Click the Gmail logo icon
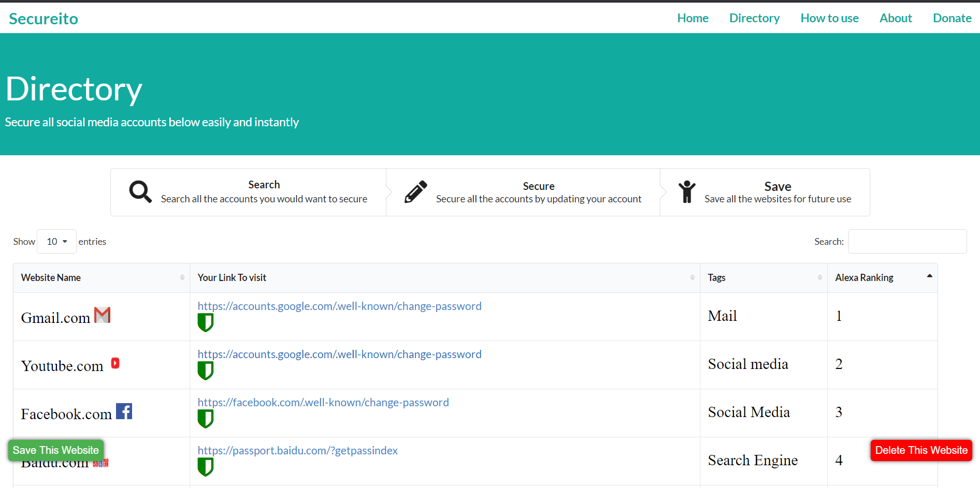Screen dimensions: 980x488 103,315
